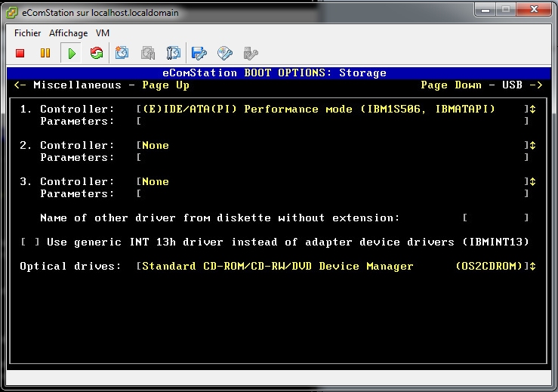Viewport: 558px width, 392px height.
Task: Click the floppy drive connection icon
Action: (199, 53)
